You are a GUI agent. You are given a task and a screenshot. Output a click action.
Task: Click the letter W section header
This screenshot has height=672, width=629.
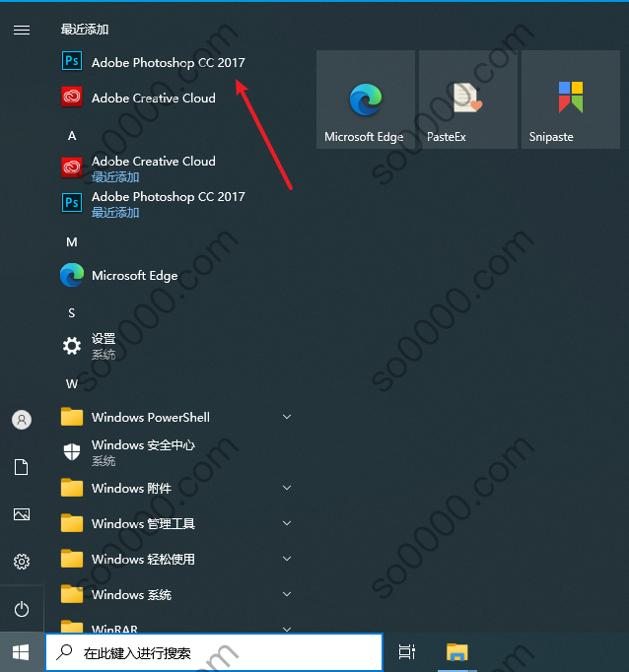(72, 384)
